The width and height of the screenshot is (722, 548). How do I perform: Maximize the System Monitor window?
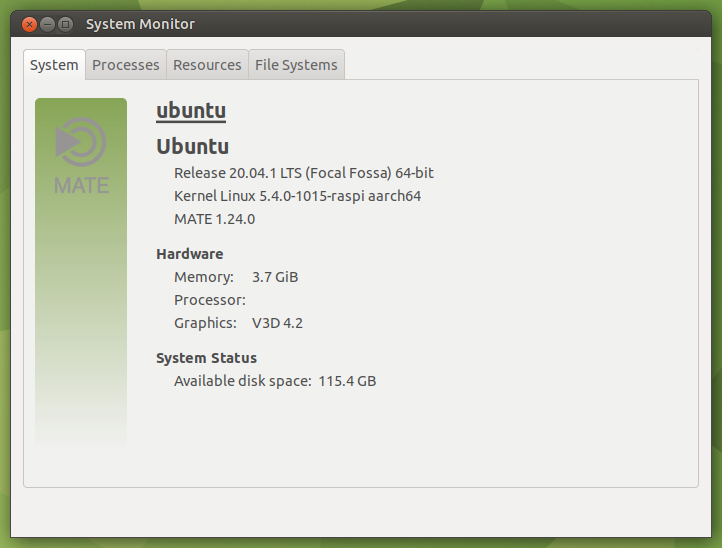[65, 24]
